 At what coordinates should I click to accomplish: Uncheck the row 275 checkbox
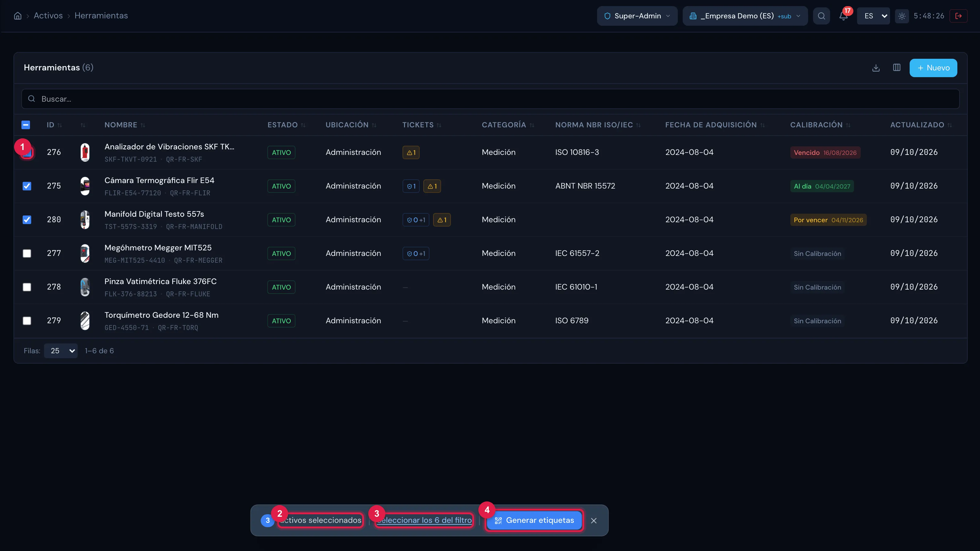pos(27,186)
